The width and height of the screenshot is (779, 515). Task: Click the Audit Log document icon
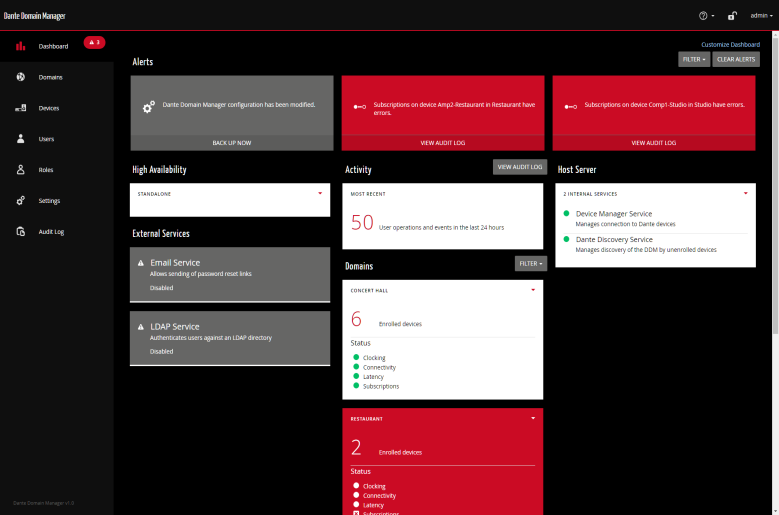20,231
